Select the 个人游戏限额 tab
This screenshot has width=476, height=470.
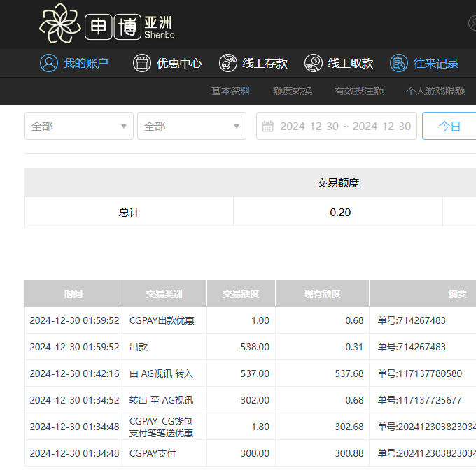[x=435, y=91]
